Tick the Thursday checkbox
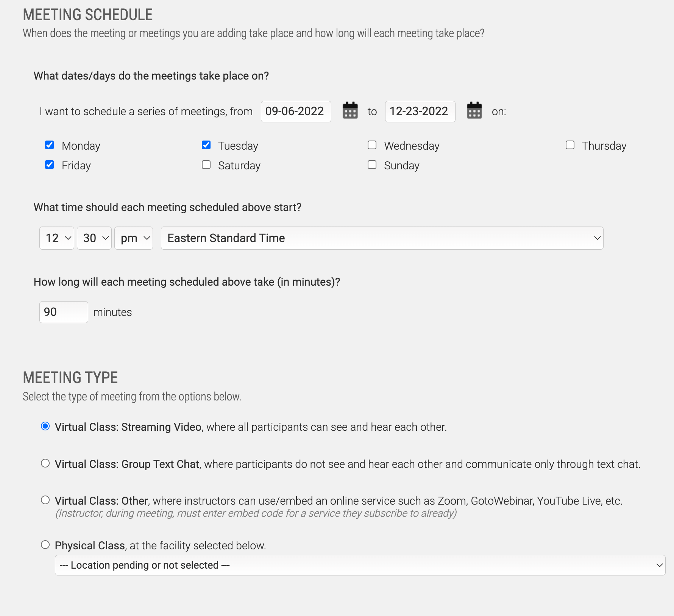Viewport: 674px width, 616px height. click(x=570, y=145)
